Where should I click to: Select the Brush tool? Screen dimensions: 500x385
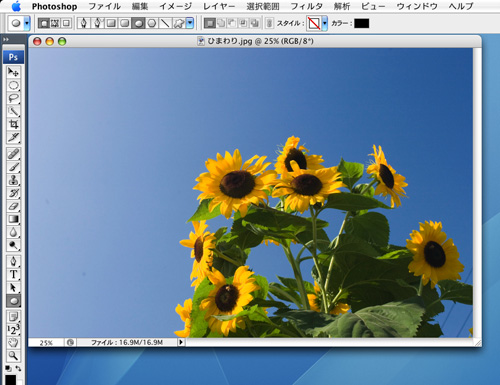(x=13, y=167)
